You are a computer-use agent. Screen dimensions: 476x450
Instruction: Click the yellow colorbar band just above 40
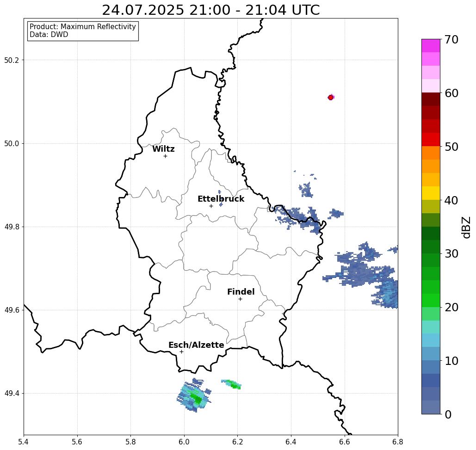[431, 193]
